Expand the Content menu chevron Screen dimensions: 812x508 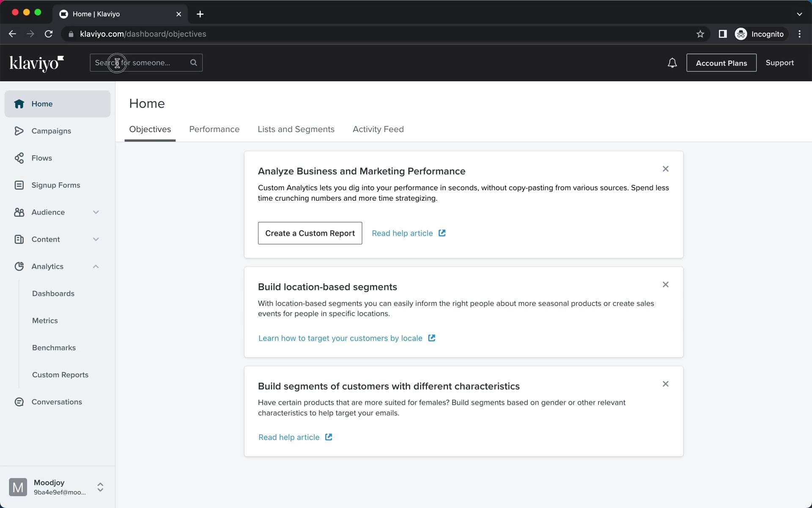[x=96, y=239]
